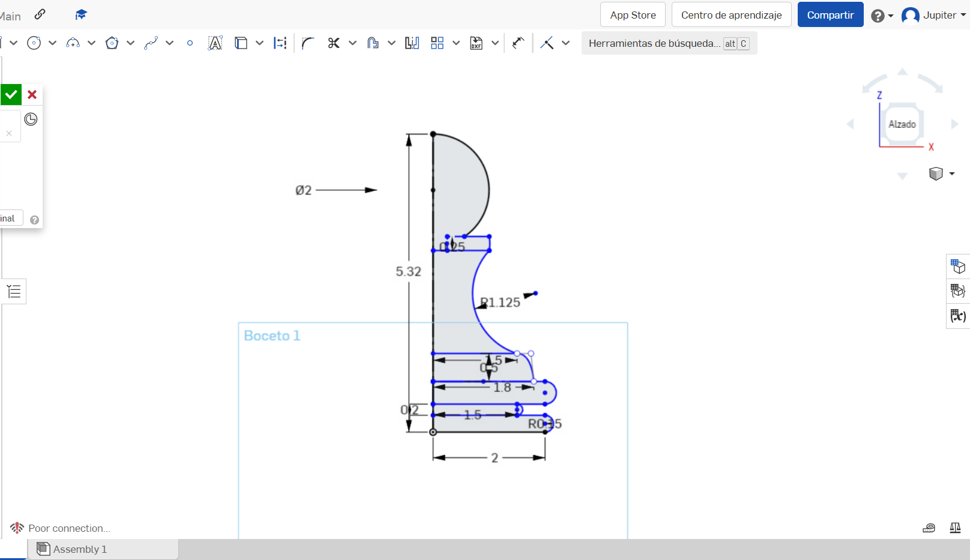
Task: Cancel the sketch with the red X
Action: click(32, 94)
